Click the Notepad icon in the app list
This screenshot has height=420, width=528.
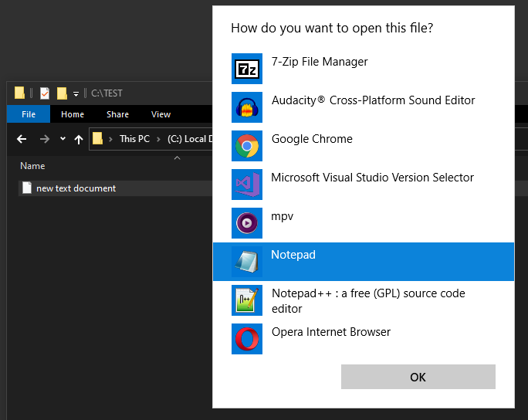[x=247, y=262]
